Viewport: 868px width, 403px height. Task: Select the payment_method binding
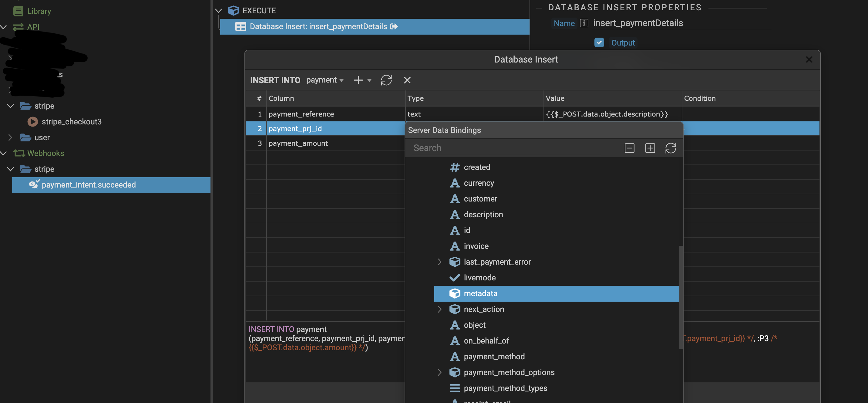[x=494, y=357]
